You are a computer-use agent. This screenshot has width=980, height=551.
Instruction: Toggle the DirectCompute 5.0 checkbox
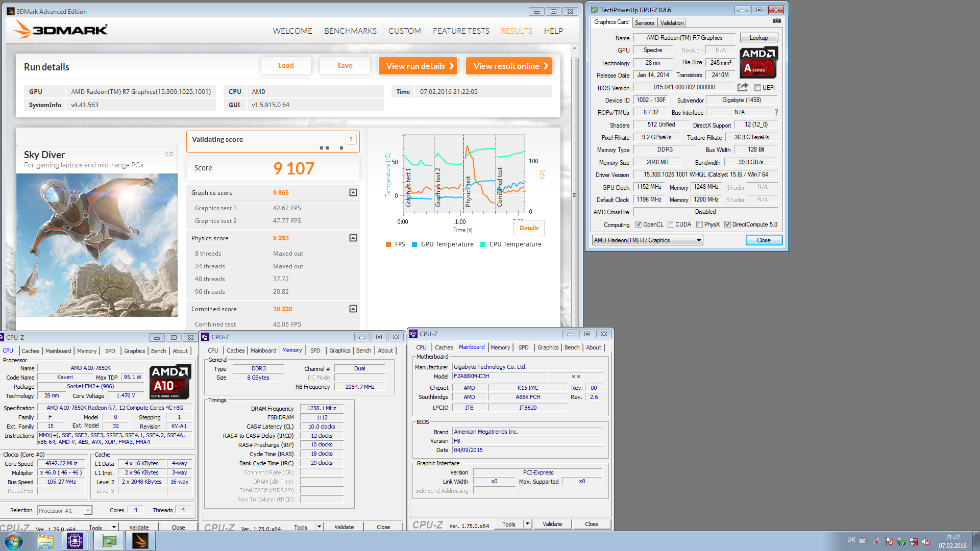point(727,224)
